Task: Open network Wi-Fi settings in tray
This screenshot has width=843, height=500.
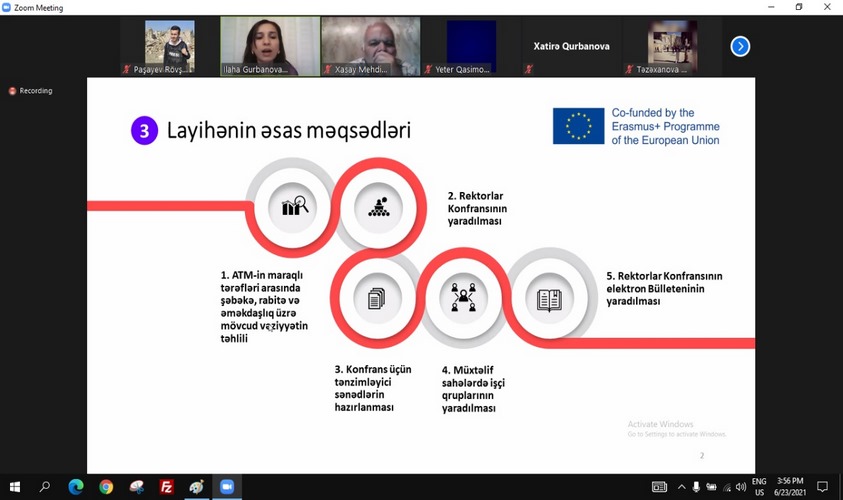Action: tap(725, 487)
